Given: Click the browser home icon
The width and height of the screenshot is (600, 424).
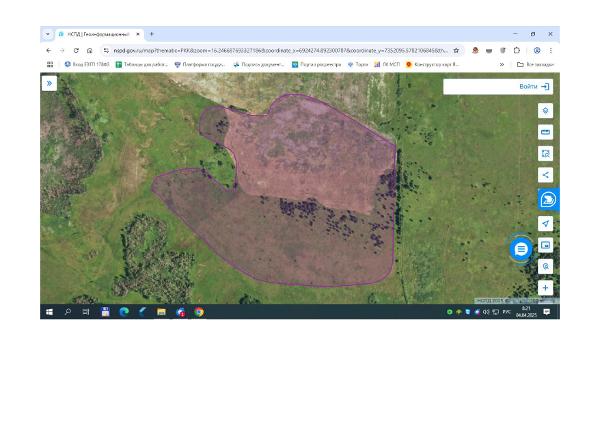Looking at the screenshot, I should coord(90,51).
